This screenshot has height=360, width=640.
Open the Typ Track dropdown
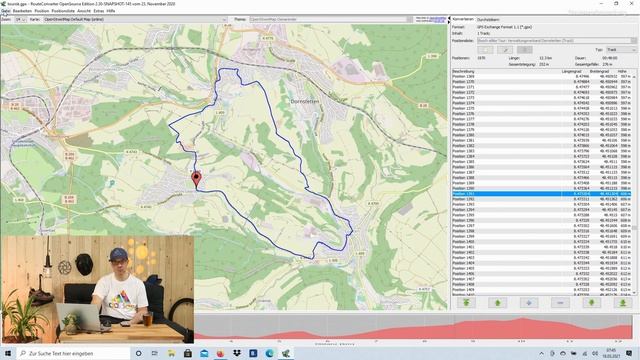coord(621,49)
